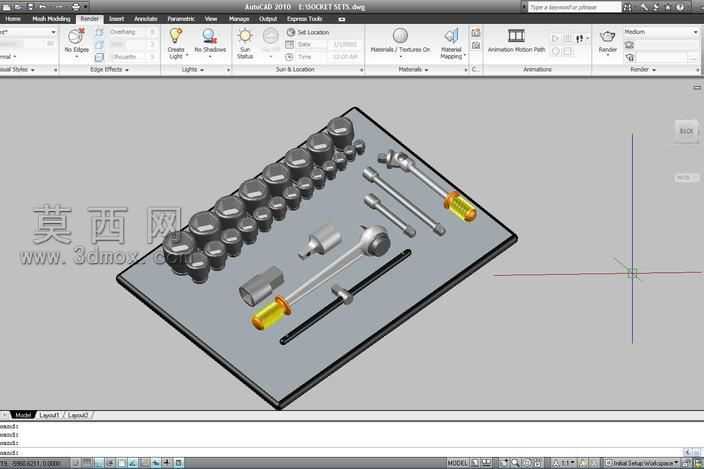This screenshot has height=469, width=704.
Task: Click the Set Location button
Action: (x=308, y=32)
